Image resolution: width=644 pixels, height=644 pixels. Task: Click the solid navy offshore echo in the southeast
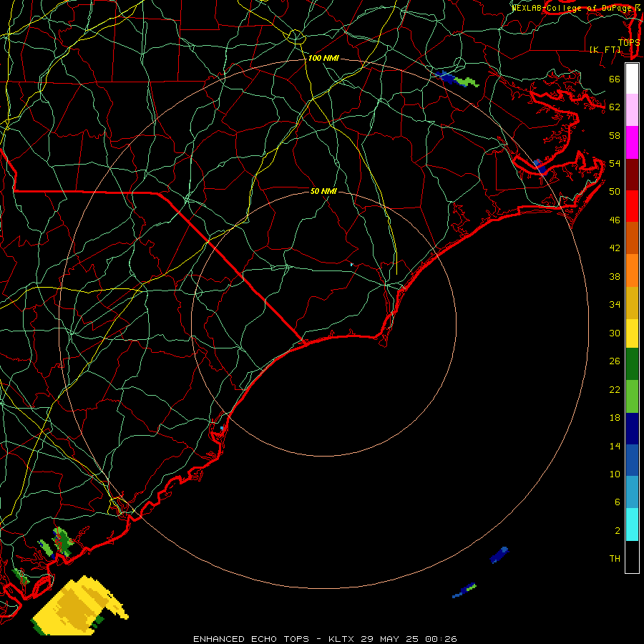(x=499, y=555)
